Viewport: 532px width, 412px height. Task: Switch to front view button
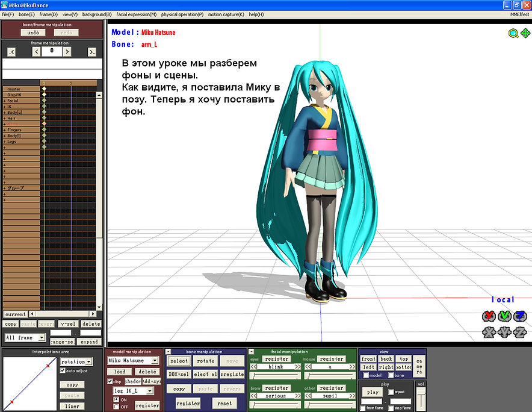pyautogui.click(x=368, y=358)
